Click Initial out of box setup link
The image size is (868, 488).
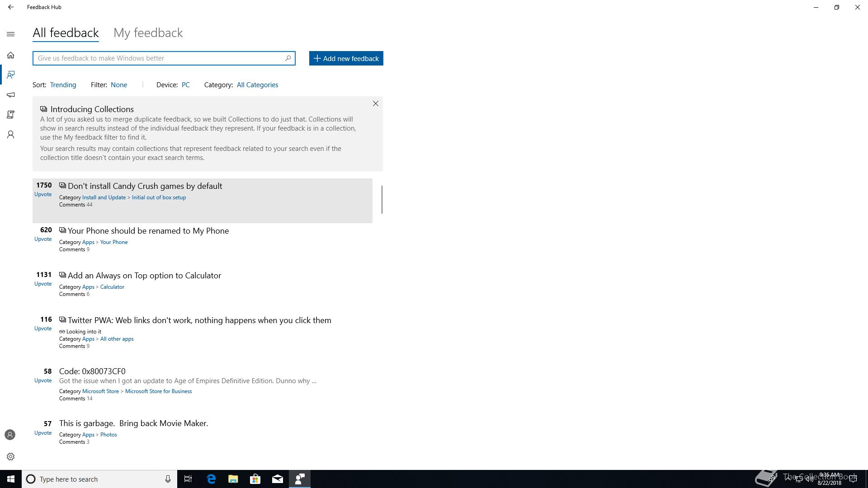click(159, 197)
